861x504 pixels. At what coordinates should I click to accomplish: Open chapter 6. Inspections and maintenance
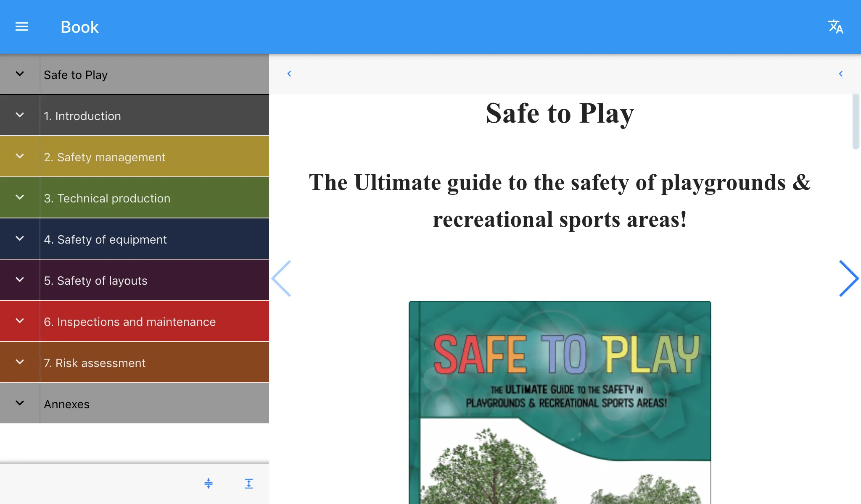(x=154, y=321)
